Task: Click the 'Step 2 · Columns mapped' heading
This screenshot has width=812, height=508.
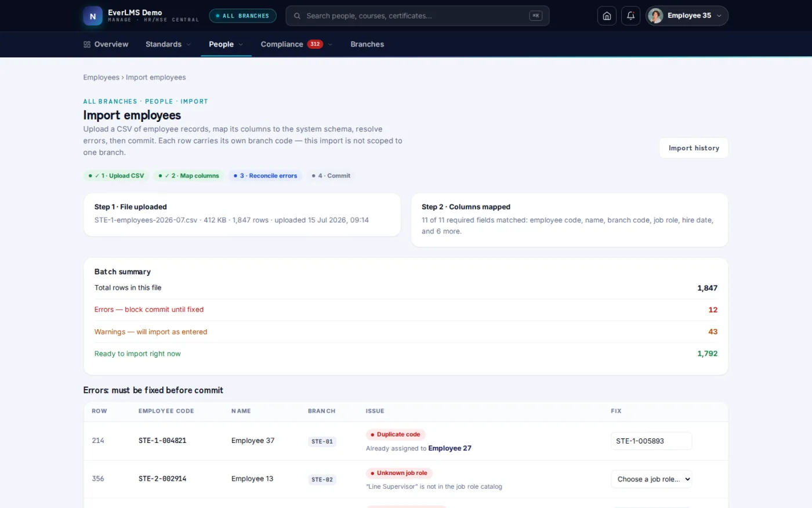Action: [466, 207]
